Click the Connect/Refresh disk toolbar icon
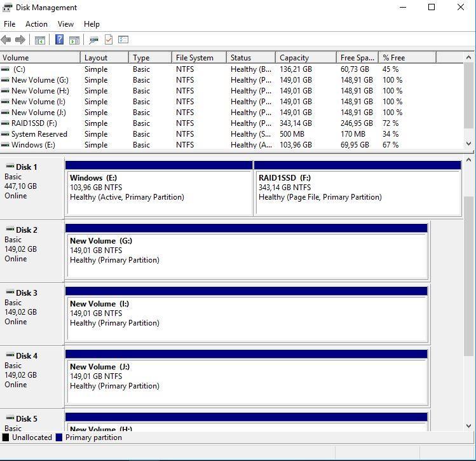Image resolution: width=476 pixels, height=461 pixels. pyautogui.click(x=94, y=40)
